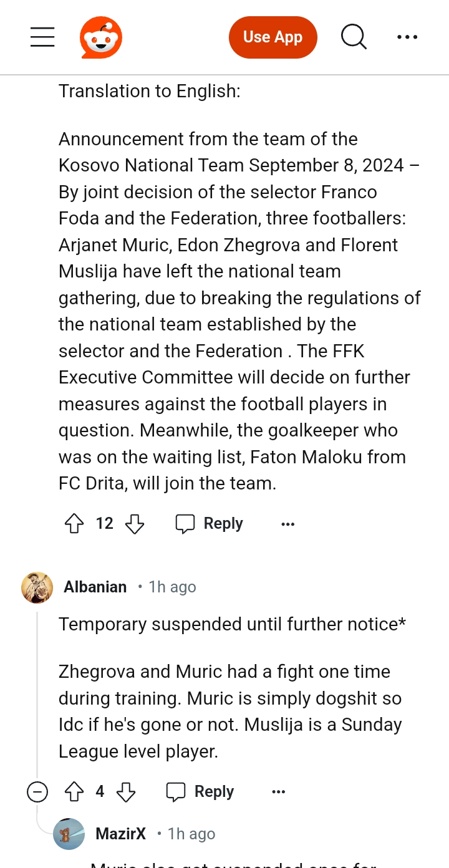Tap the Use App button

tap(273, 37)
